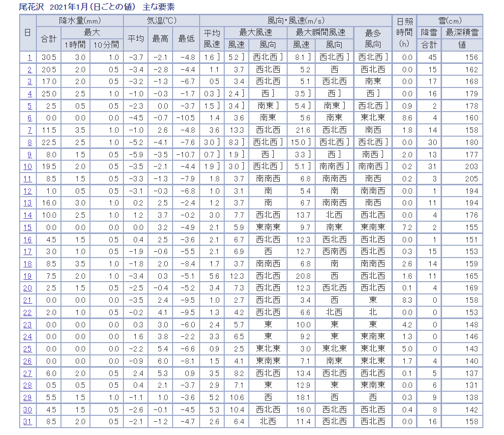Open the day 21 link
Screen dimensions: 504x435
[28, 300]
